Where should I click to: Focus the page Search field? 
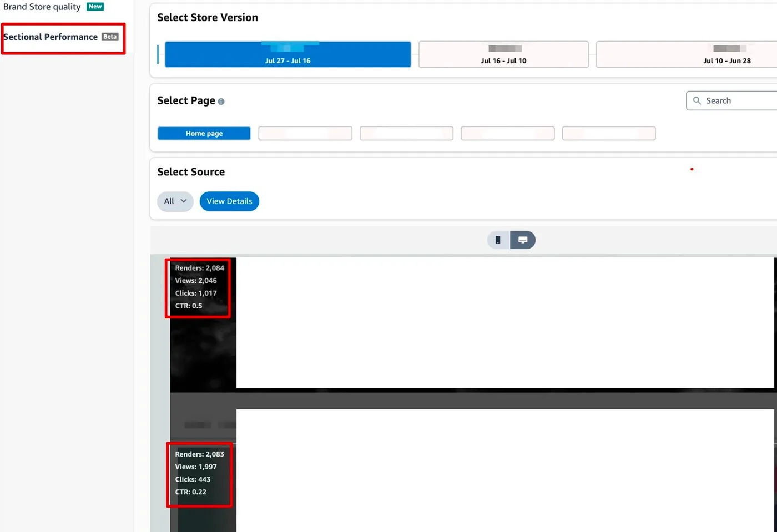point(731,100)
